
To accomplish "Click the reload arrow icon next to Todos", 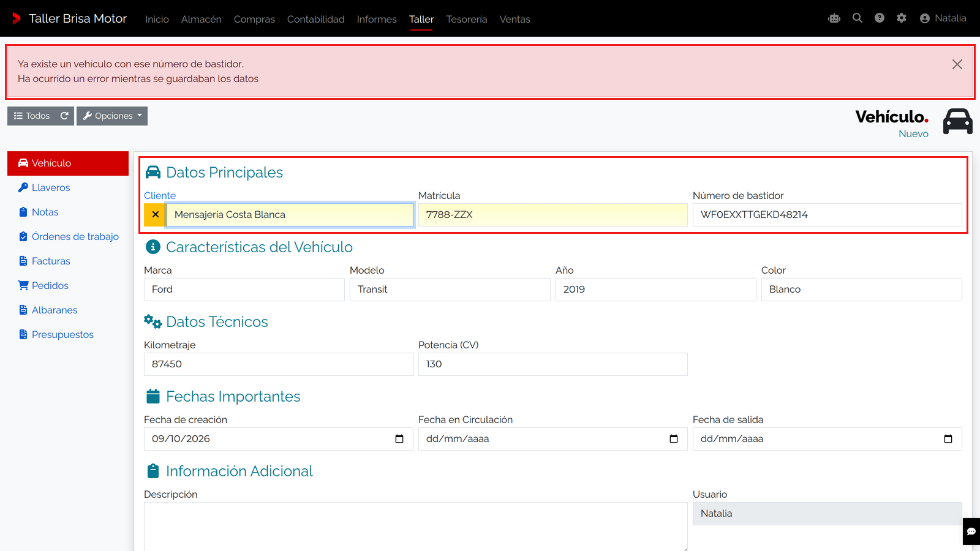I will (x=64, y=116).
